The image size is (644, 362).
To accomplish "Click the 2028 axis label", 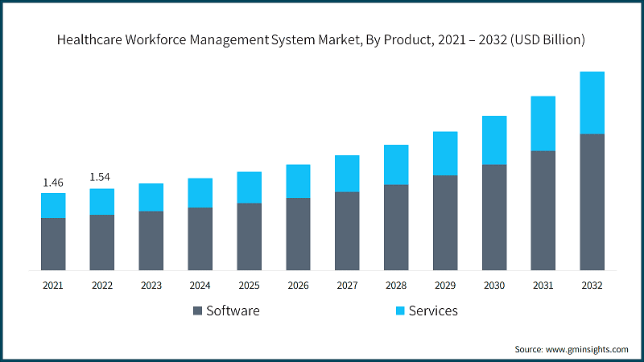I will coord(396,286).
